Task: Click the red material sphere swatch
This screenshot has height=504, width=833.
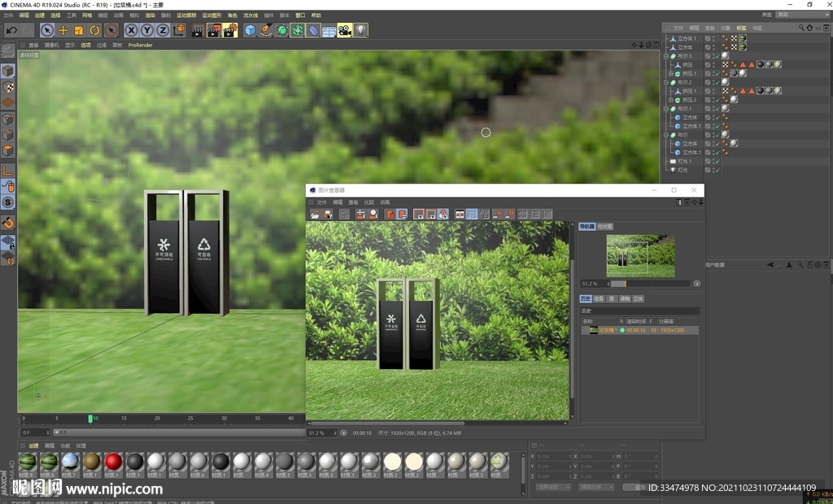Action: [x=113, y=462]
